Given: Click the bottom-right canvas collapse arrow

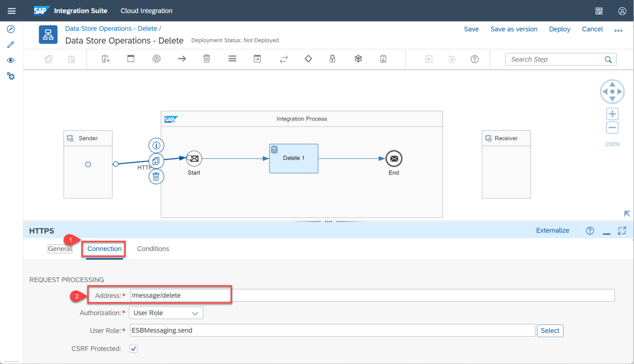Looking at the screenshot, I should (627, 214).
